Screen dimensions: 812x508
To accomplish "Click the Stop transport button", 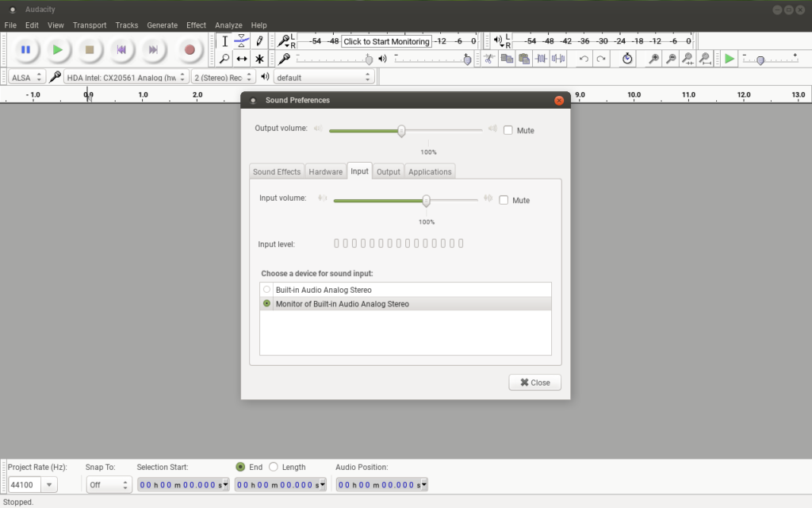I will pos(90,50).
